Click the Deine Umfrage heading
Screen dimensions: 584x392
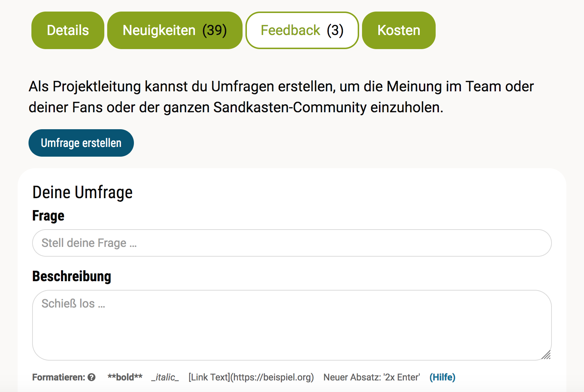[83, 192]
